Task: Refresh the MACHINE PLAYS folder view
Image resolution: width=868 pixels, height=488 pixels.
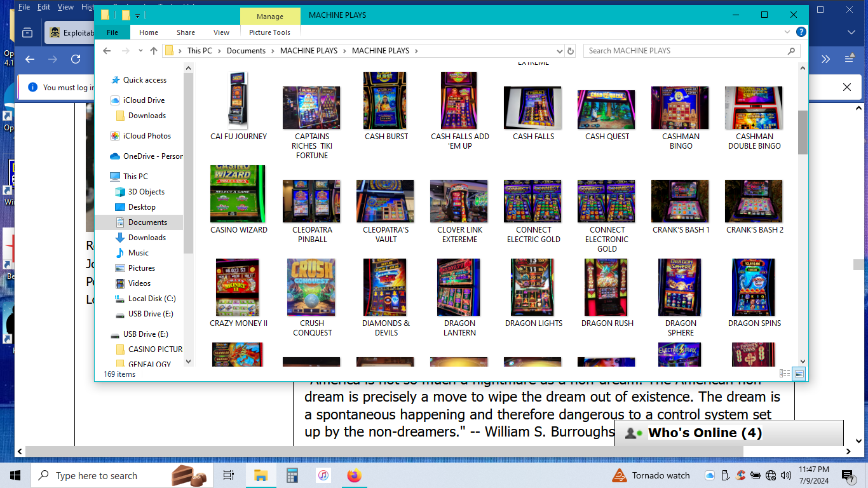Action: pyautogui.click(x=570, y=51)
